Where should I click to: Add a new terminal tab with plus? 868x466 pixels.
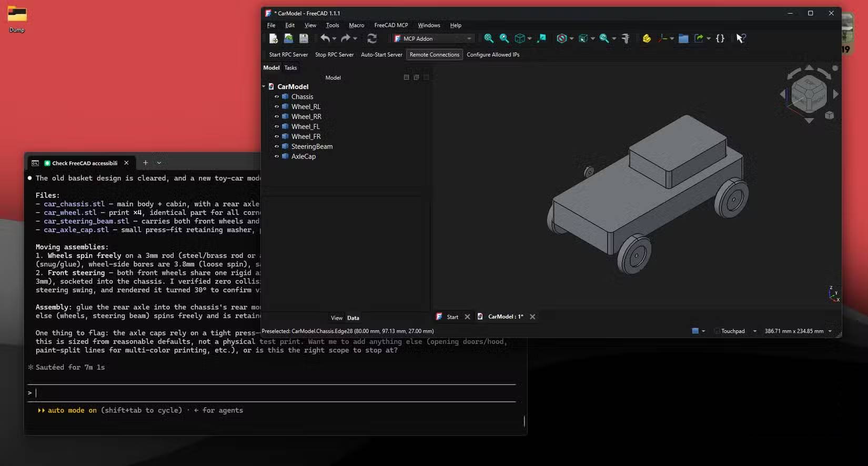[x=146, y=163]
